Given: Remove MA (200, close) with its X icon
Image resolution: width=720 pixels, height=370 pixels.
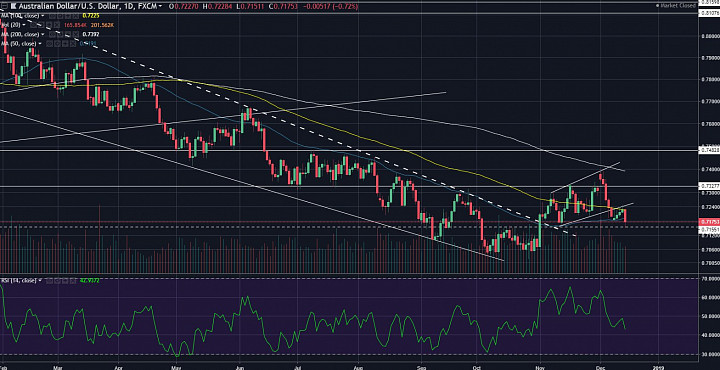Looking at the screenshot, I should coord(76,34).
